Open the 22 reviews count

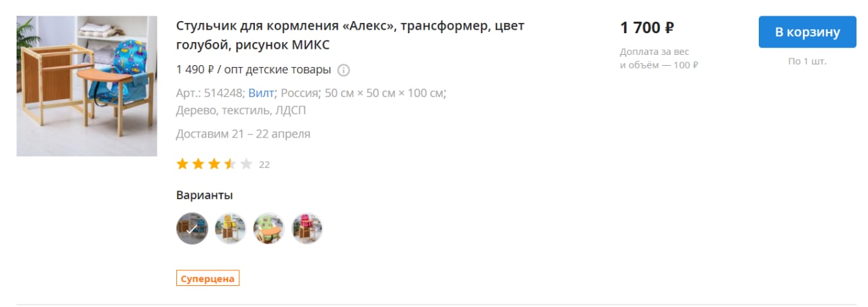[264, 165]
